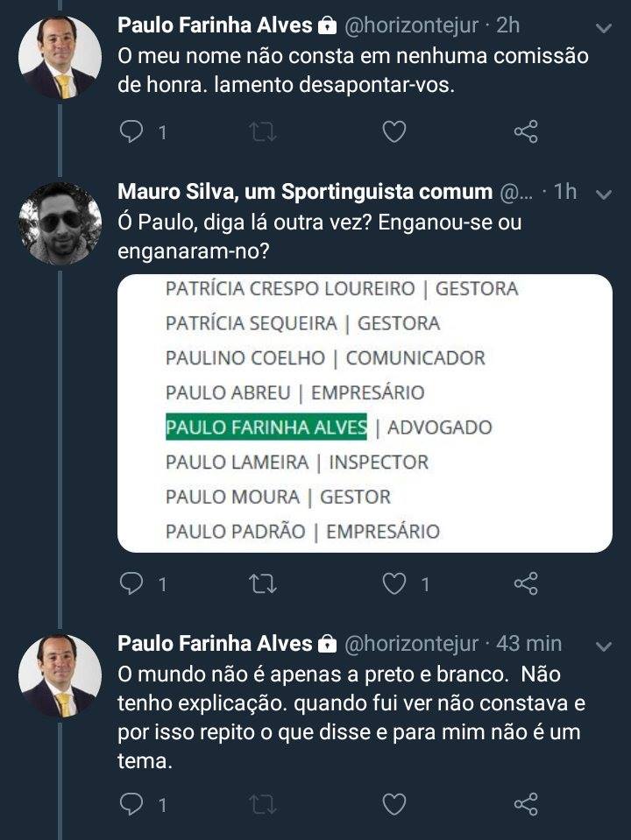Open Mauro Silva's profile name link
Viewport: 631px width, 840px height.
(304, 192)
